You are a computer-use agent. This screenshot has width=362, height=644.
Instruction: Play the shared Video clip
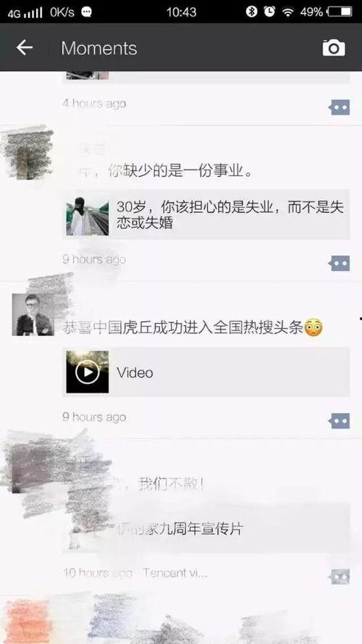(88, 372)
